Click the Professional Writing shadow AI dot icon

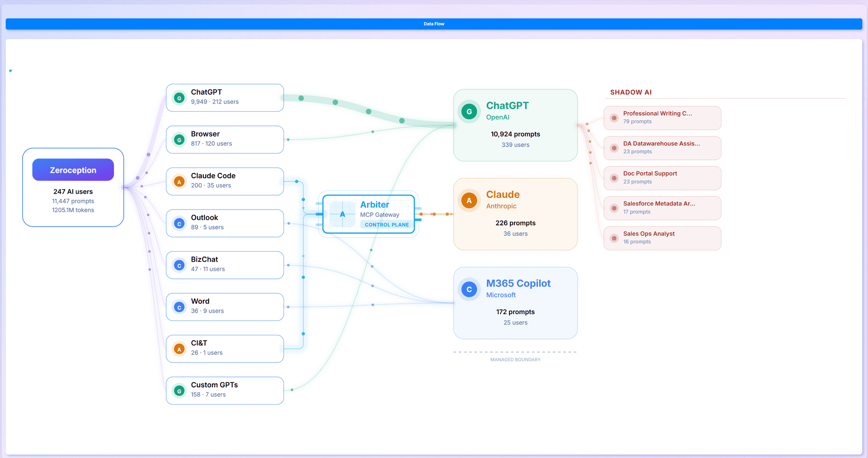pos(614,118)
